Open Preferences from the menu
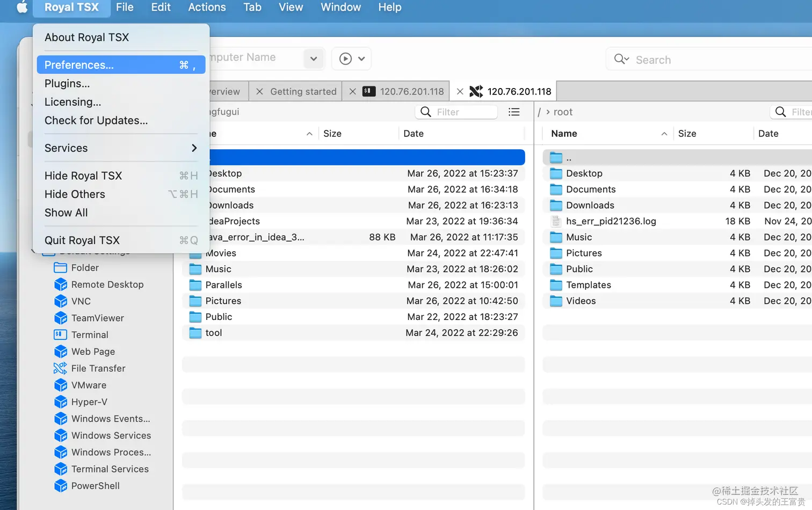This screenshot has width=812, height=510. (121, 65)
